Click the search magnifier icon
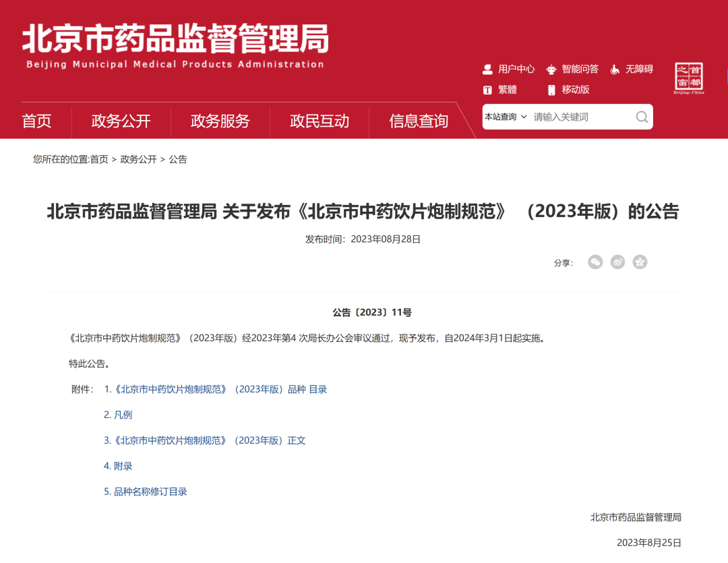This screenshot has width=728, height=563. pos(642,117)
